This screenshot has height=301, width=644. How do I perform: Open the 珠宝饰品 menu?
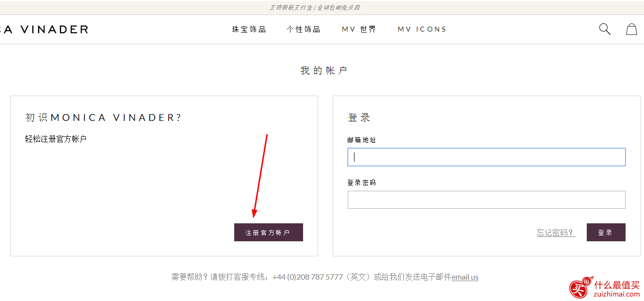point(249,29)
